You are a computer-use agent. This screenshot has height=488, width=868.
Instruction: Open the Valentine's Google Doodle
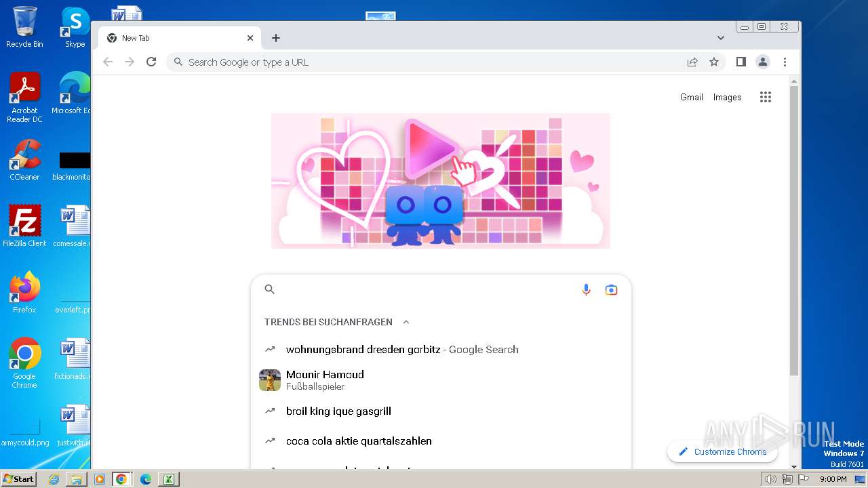(441, 181)
